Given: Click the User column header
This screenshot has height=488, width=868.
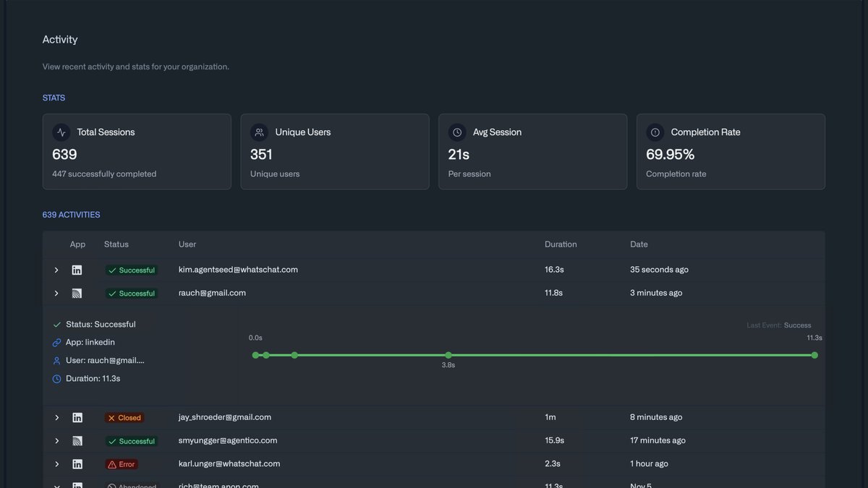Looking at the screenshot, I should pyautogui.click(x=187, y=244).
